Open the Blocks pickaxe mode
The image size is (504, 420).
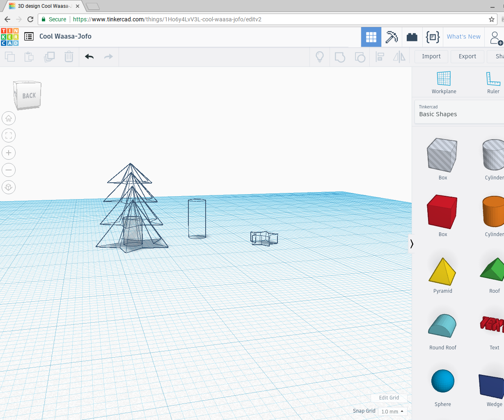(392, 37)
